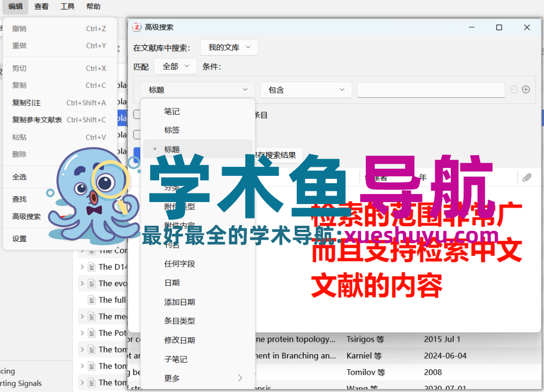Expand the 更多 submenu arrow
This screenshot has height=392, width=544.
point(240,378)
